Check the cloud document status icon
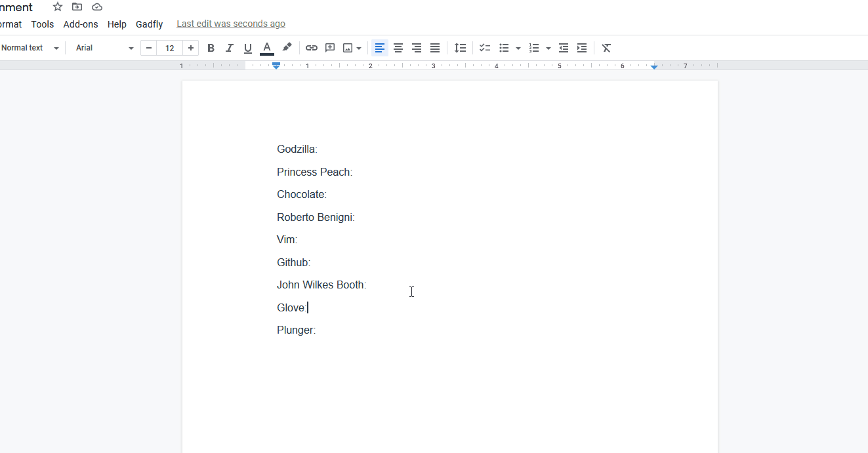Screen dimensions: 868x453 97,7
